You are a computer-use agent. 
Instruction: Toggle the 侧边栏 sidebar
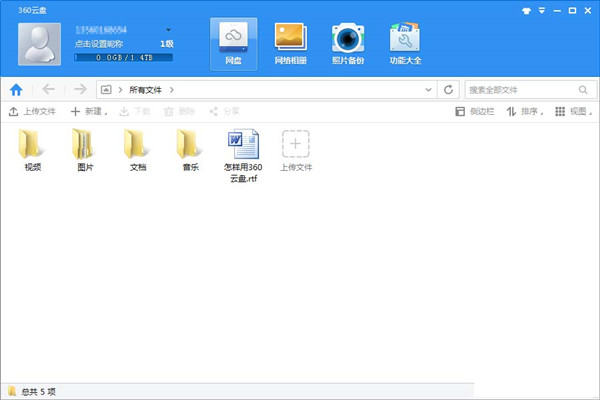pos(475,111)
